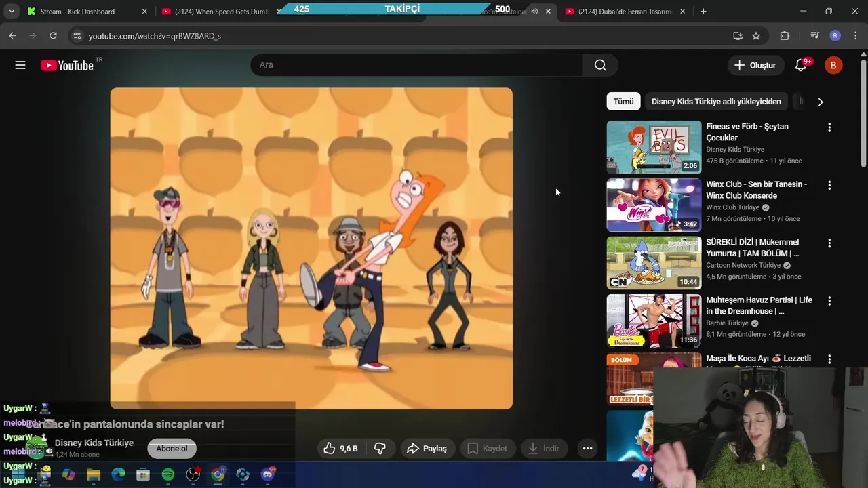The width and height of the screenshot is (868, 488).
Task: Switch to Dubai'de Ferrari Tasarım tab
Action: pyautogui.click(x=625, y=12)
